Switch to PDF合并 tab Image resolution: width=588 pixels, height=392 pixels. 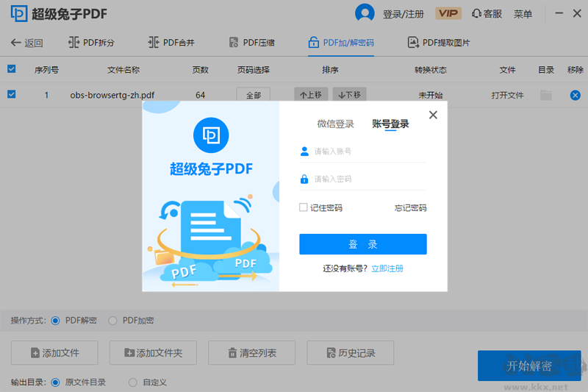point(171,43)
